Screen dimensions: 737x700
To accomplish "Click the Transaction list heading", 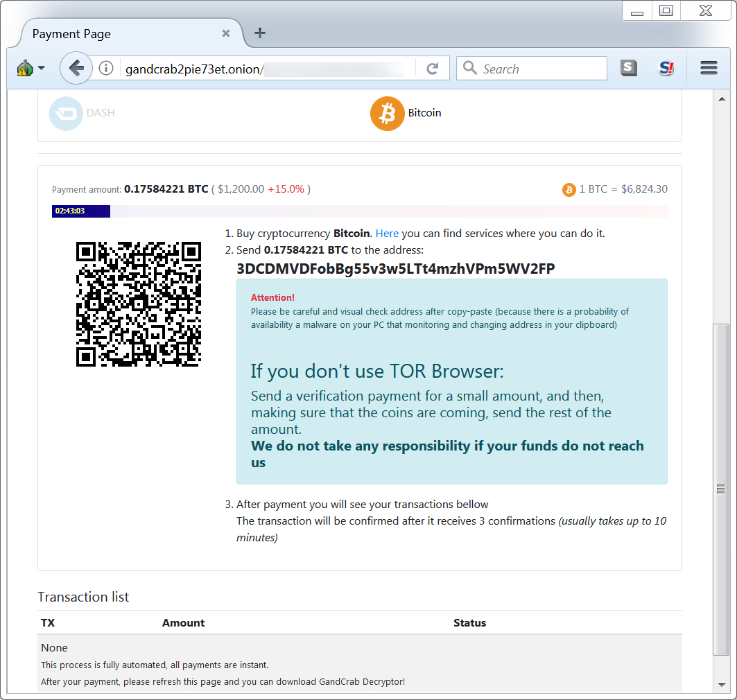I will (83, 597).
